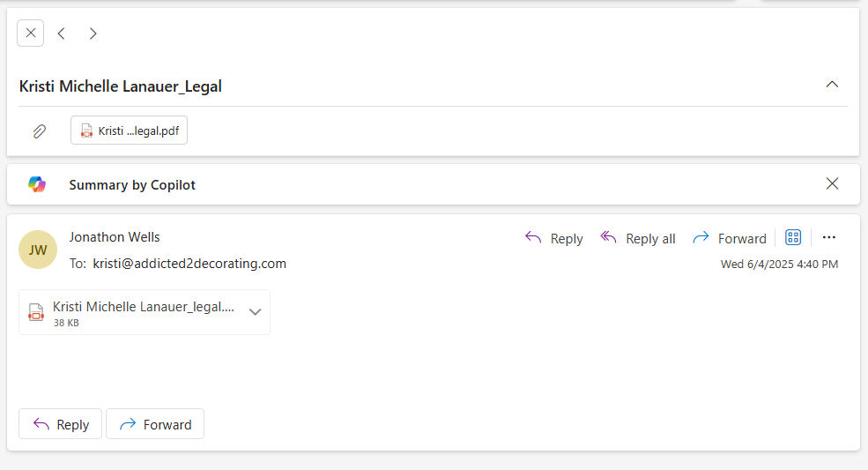Click the bottom Reply button

pyautogui.click(x=60, y=424)
